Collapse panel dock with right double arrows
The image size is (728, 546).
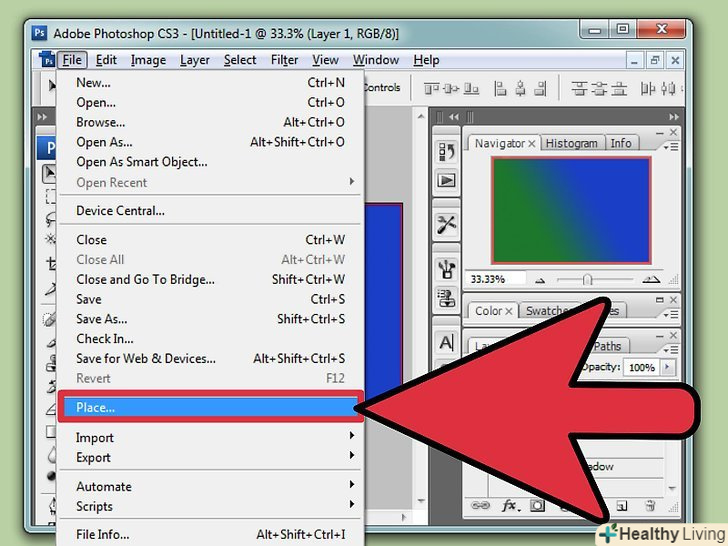[x=674, y=117]
